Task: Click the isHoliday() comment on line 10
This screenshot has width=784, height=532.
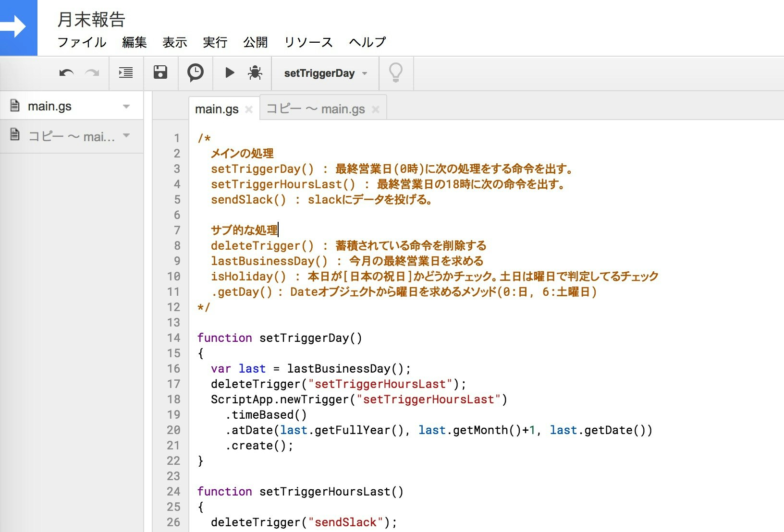Action: click(434, 277)
